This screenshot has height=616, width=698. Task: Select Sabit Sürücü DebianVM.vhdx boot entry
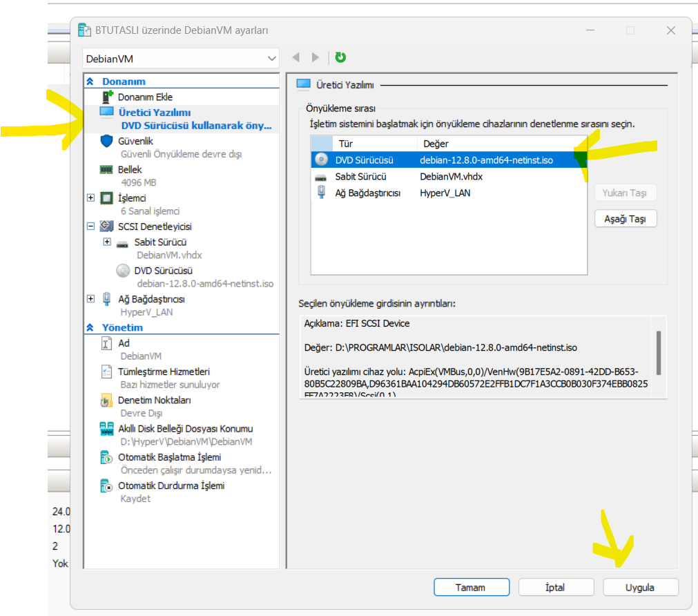(449, 176)
